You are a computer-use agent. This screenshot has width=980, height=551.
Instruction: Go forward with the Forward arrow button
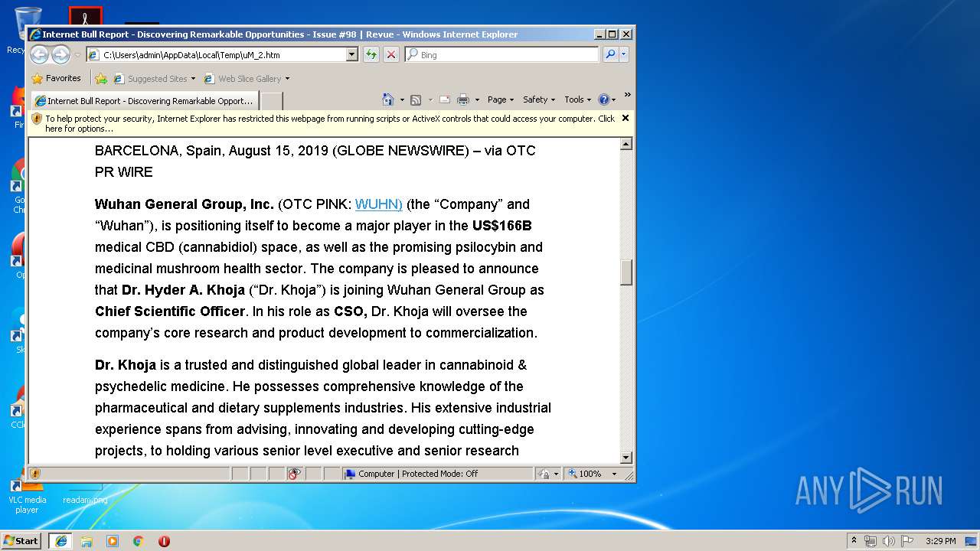coord(60,54)
